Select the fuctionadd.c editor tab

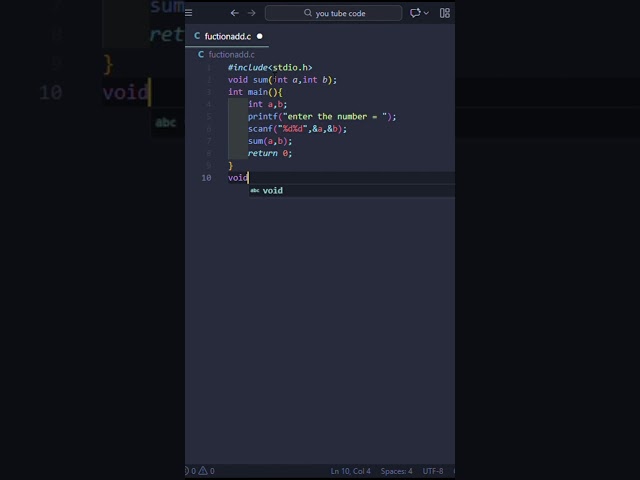[x=227, y=36]
